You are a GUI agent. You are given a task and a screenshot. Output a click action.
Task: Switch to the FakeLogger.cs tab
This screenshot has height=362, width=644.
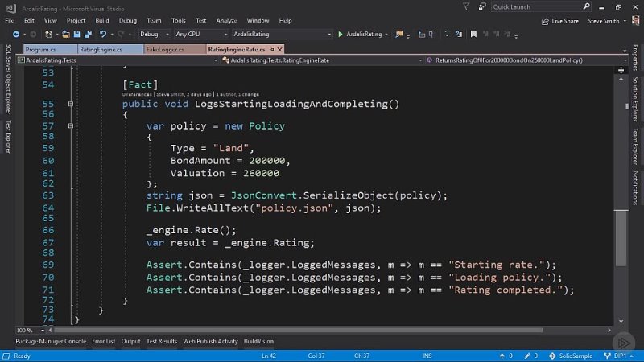(x=175, y=50)
